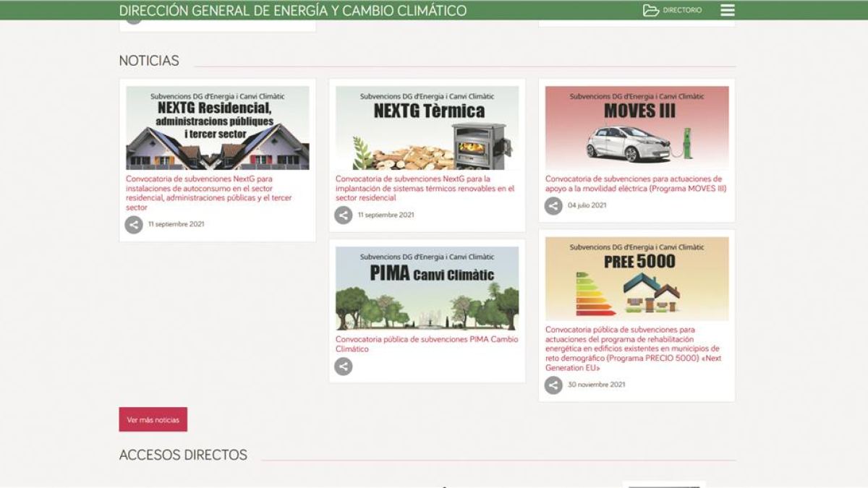This screenshot has width=868, height=488.
Task: Share the MOVES III news item
Action: click(x=553, y=205)
